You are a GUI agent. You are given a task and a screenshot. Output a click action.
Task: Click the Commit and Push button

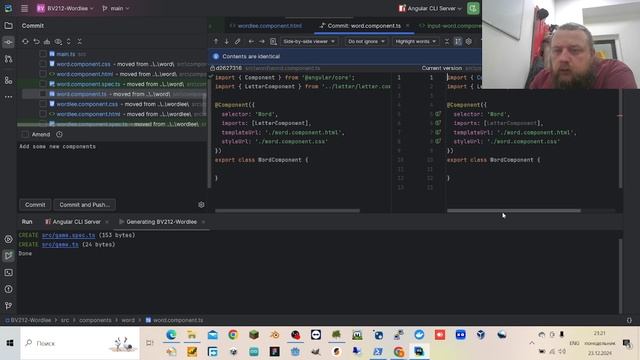tap(84, 204)
